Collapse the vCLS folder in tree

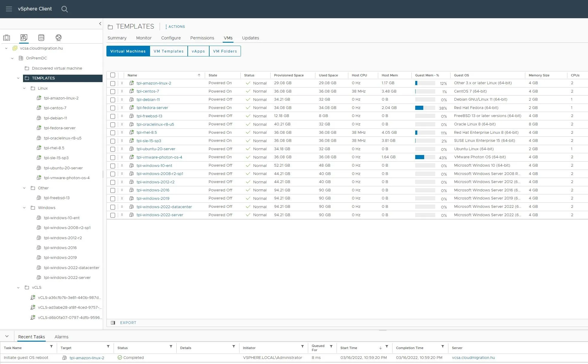18,288
